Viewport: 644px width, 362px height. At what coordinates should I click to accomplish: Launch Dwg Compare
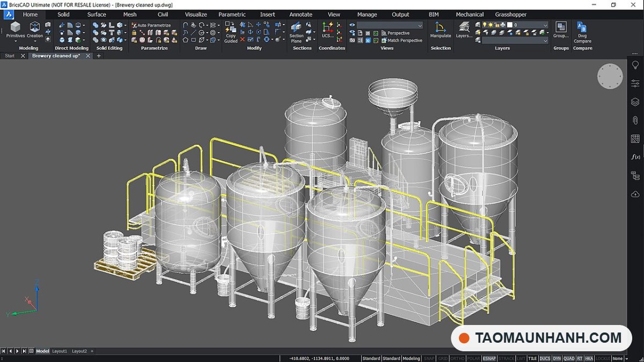582,32
